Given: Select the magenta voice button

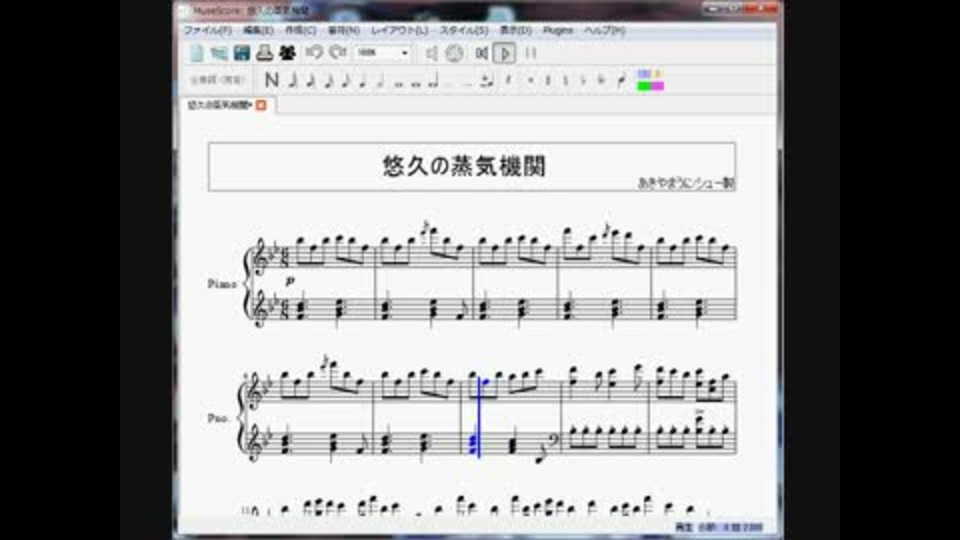Looking at the screenshot, I should [x=658, y=86].
